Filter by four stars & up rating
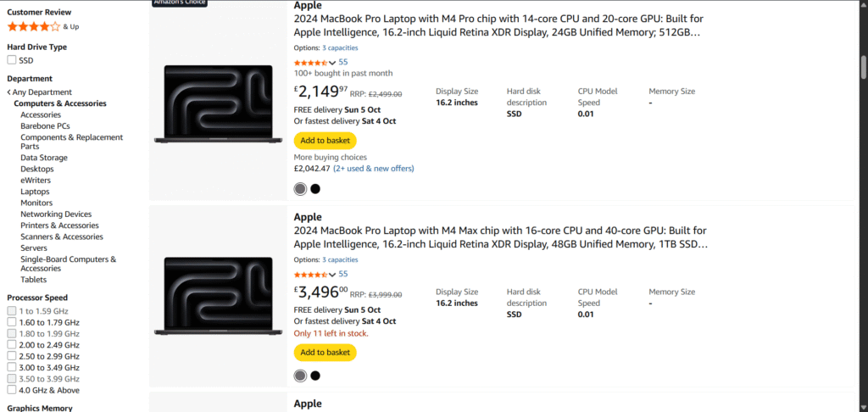Image resolution: width=868 pixels, height=412 pixels. pyautogui.click(x=34, y=26)
